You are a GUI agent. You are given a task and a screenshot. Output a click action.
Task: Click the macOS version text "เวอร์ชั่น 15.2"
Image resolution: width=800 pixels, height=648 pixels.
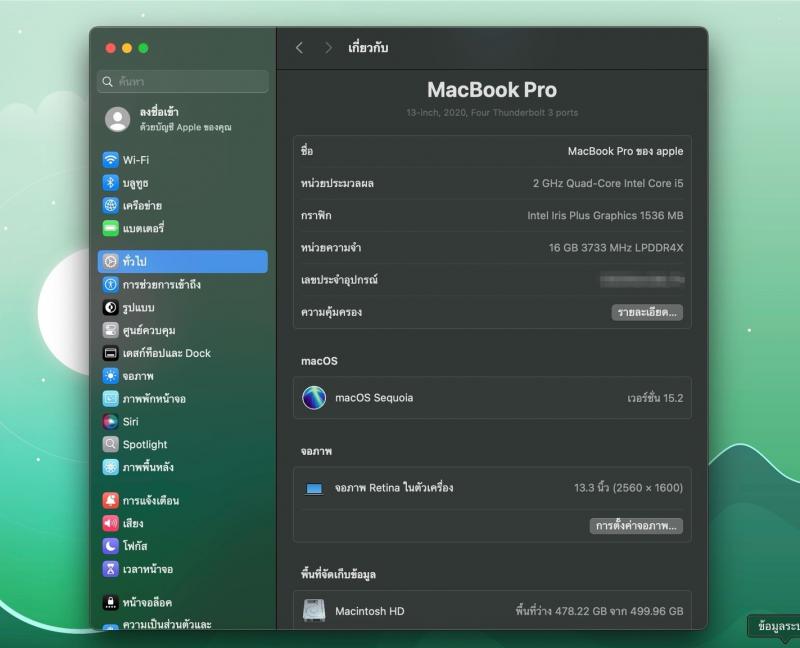[655, 398]
